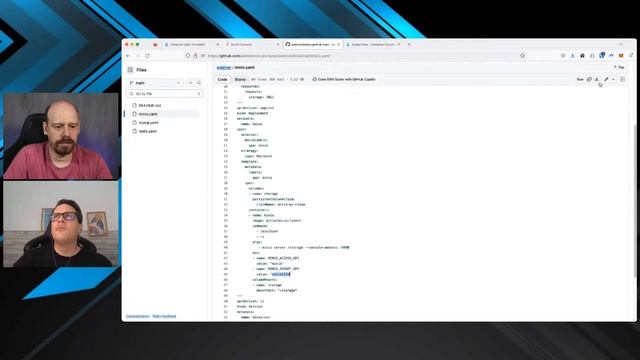Open redis.yaml in file tree

tap(147, 131)
